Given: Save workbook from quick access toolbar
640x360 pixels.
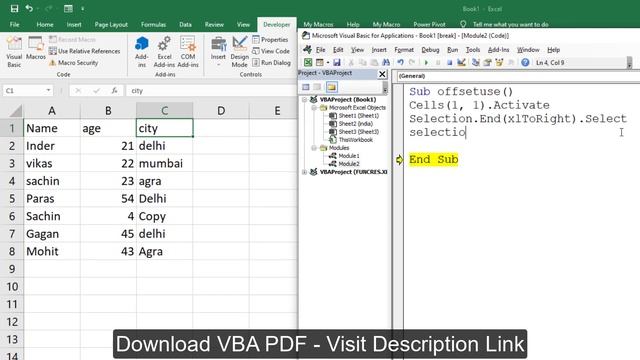Looking at the screenshot, I should click(14, 9).
